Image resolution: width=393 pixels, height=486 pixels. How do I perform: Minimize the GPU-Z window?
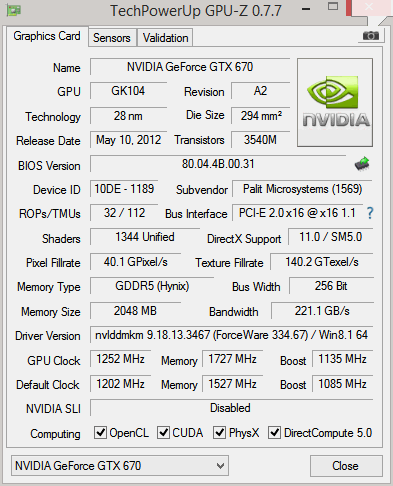306,9
